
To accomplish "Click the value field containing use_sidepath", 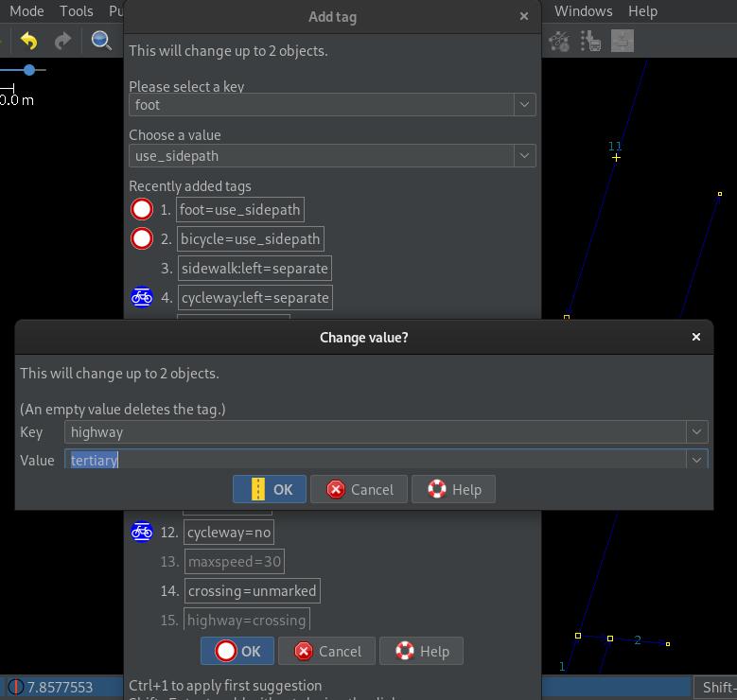I will pyautogui.click(x=322, y=155).
